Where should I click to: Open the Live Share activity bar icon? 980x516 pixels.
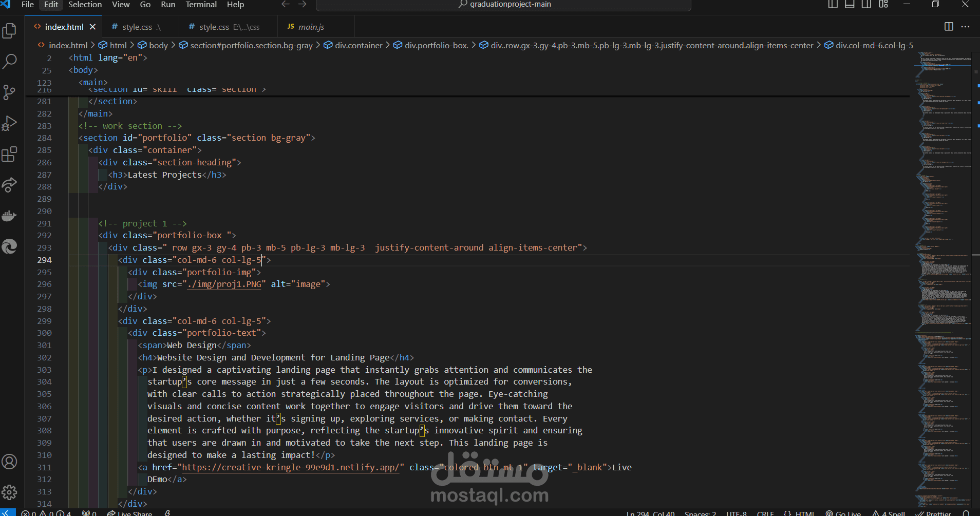click(9, 185)
